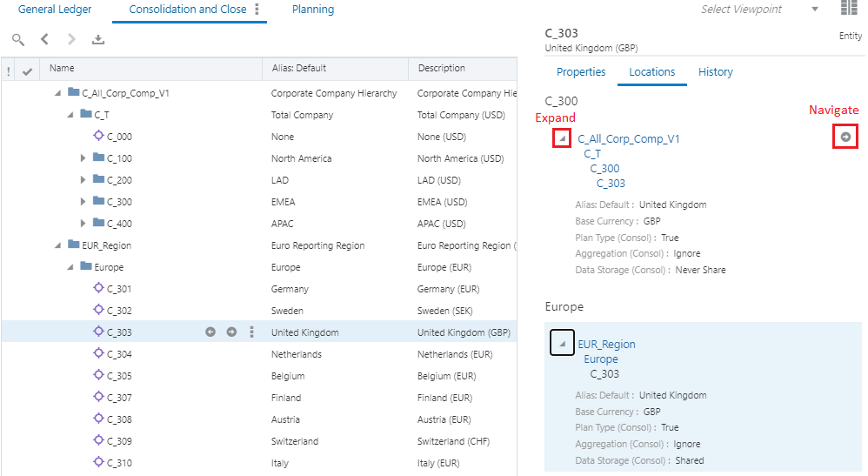Follow the C_300 location link

(x=604, y=169)
